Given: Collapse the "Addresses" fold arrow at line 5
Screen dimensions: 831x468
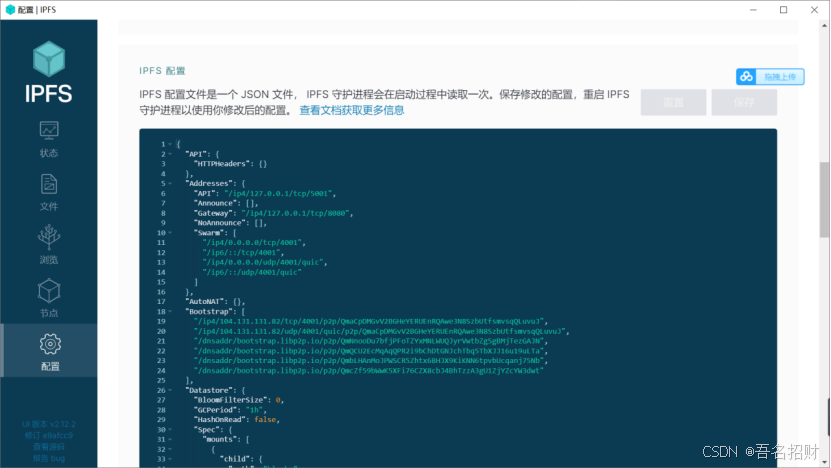Looking at the screenshot, I should click(x=170, y=183).
